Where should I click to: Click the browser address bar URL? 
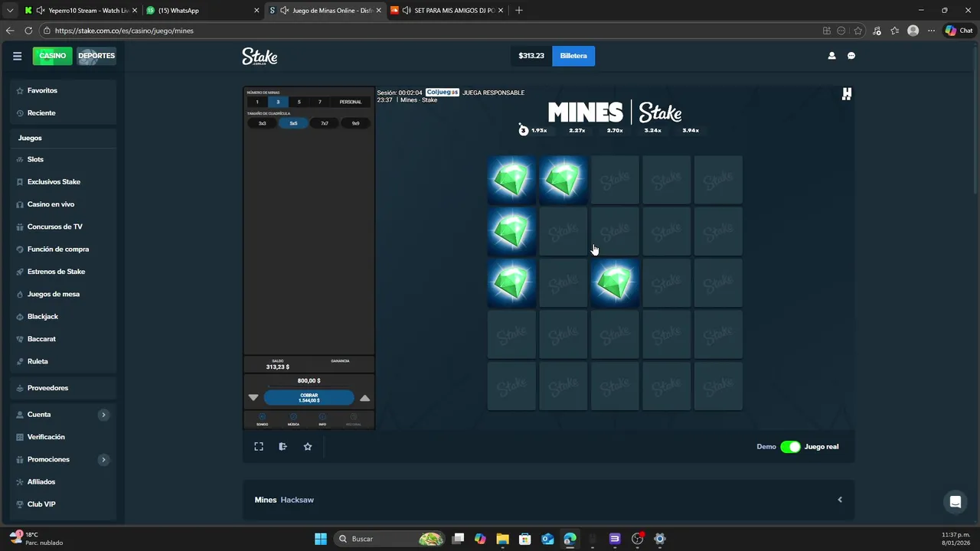[124, 31]
